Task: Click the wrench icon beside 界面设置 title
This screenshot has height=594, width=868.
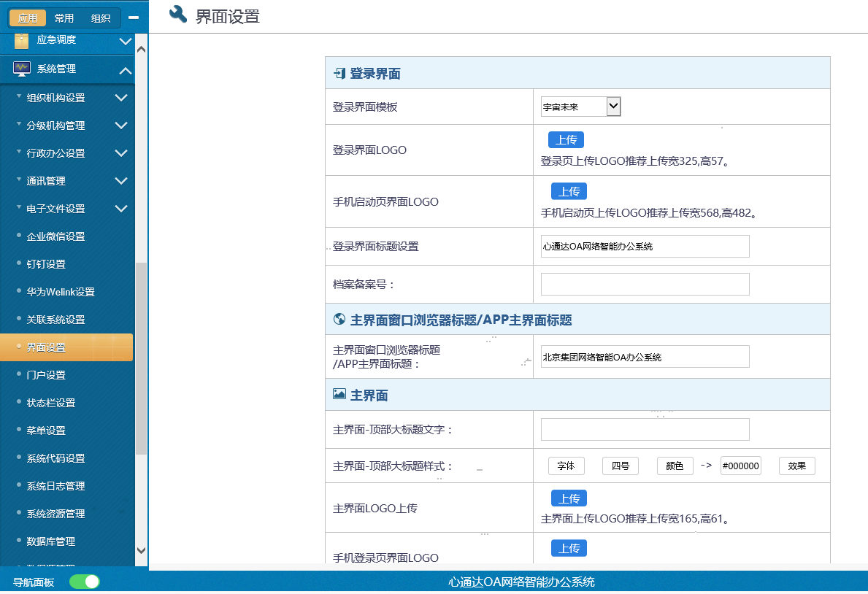Action: pyautogui.click(x=177, y=15)
